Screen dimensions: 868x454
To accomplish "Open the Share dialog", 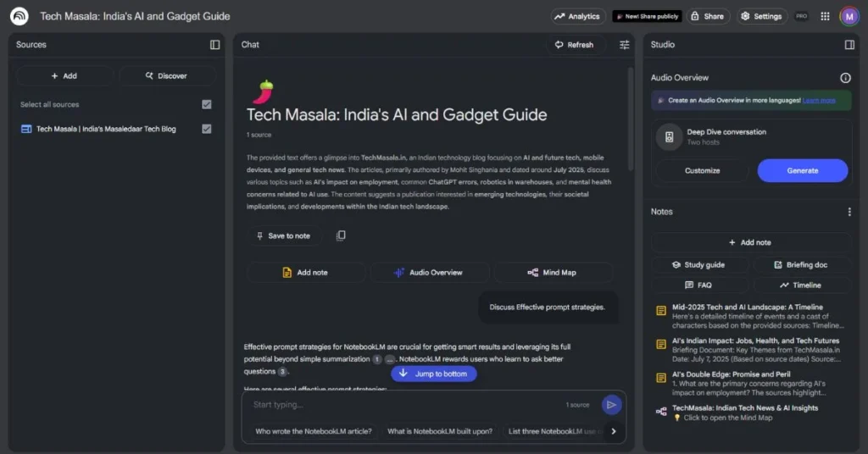I will pyautogui.click(x=708, y=16).
